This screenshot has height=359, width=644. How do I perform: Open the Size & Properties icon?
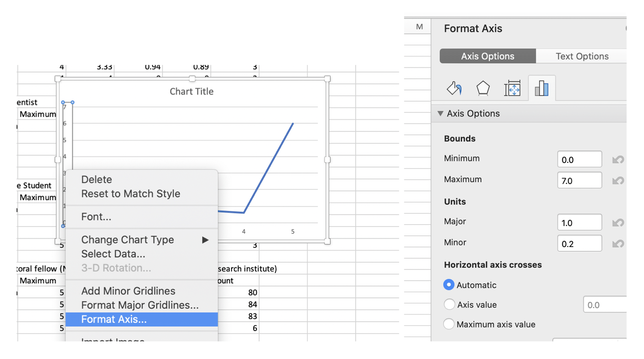[512, 88]
